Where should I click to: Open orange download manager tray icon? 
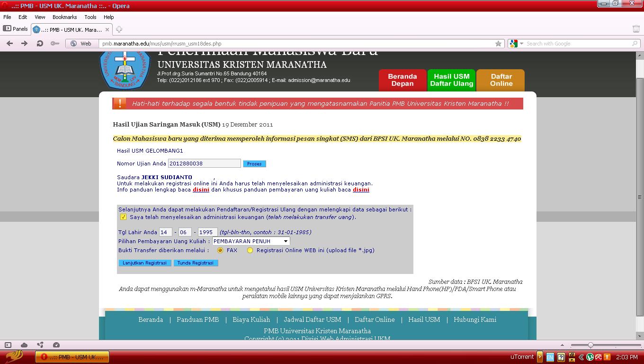[x=607, y=357]
